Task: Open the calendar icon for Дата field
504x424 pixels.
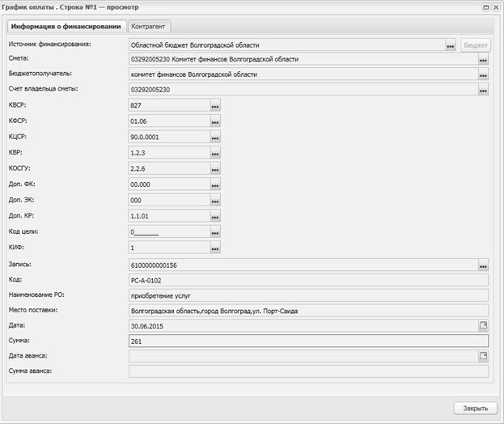Action: (483, 325)
